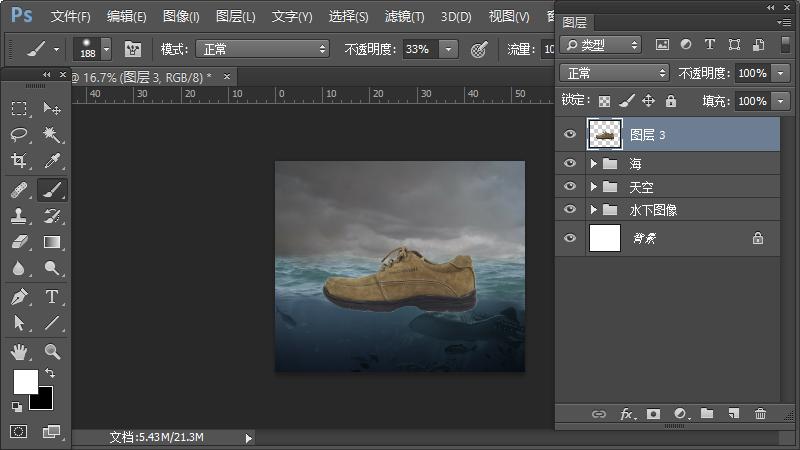Select the Path Selection tool
Screen dimensions: 800x450
tap(19, 323)
